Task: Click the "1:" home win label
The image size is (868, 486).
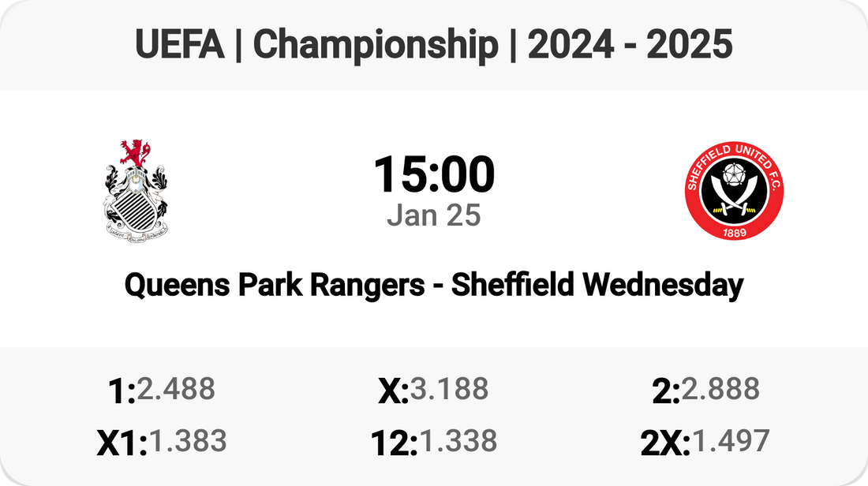Action: point(121,392)
